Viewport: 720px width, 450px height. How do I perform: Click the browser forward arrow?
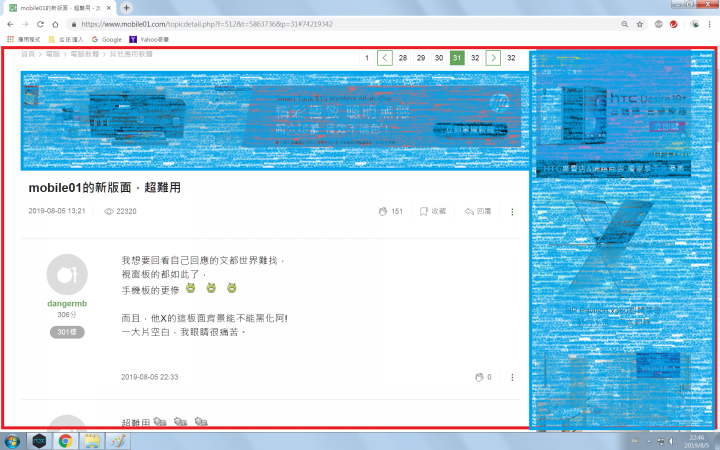pyautogui.click(x=25, y=24)
